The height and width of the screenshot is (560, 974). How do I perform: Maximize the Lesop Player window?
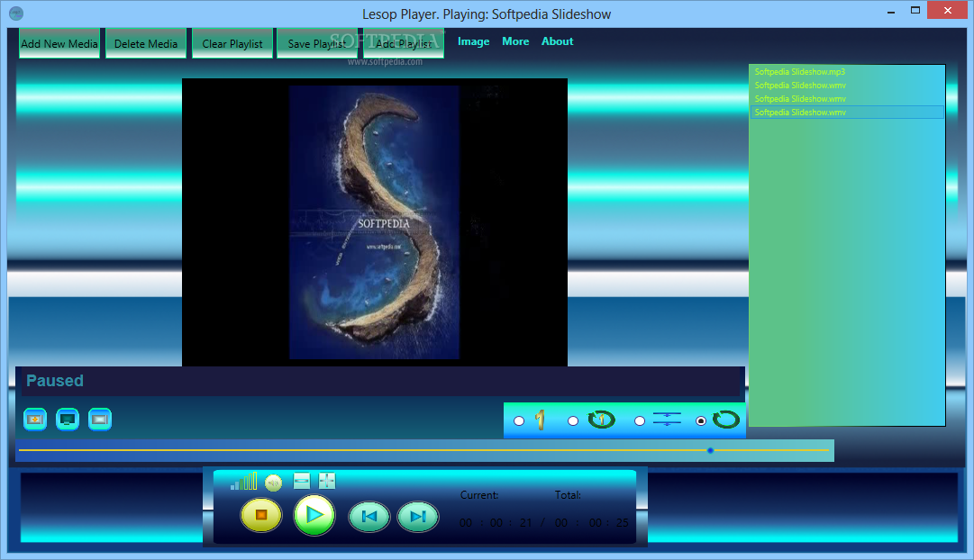[x=915, y=10]
